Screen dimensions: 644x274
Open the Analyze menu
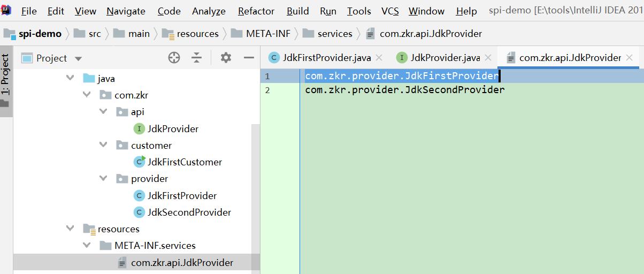click(209, 11)
